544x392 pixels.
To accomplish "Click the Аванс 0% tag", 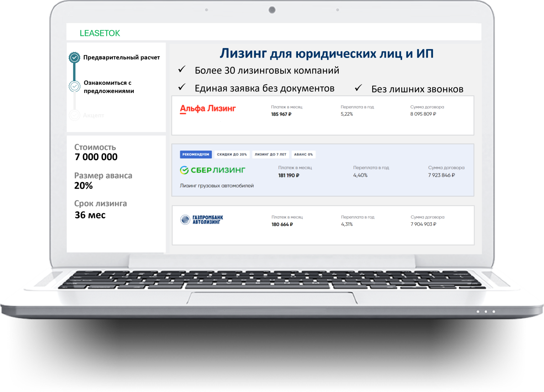I will tap(303, 155).
